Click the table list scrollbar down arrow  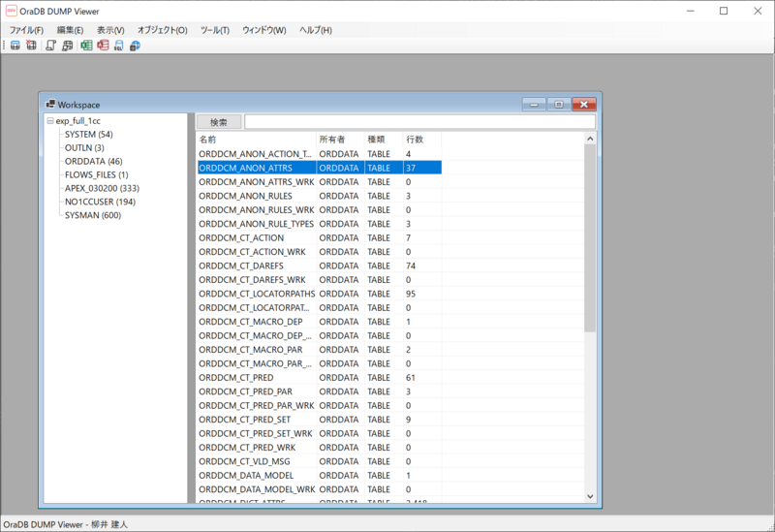(590, 496)
